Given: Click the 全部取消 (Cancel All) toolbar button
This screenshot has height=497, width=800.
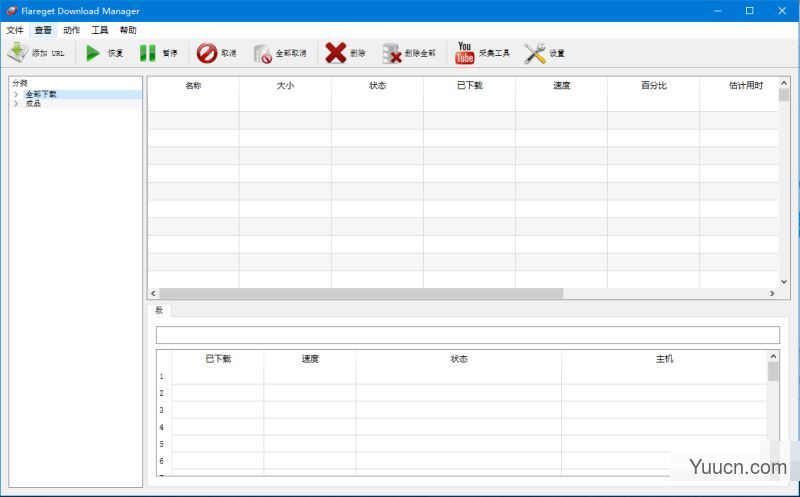Looking at the screenshot, I should tap(280, 53).
